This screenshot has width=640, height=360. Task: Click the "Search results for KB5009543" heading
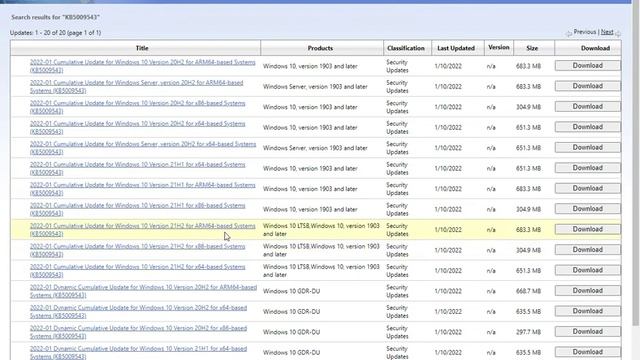click(56, 17)
